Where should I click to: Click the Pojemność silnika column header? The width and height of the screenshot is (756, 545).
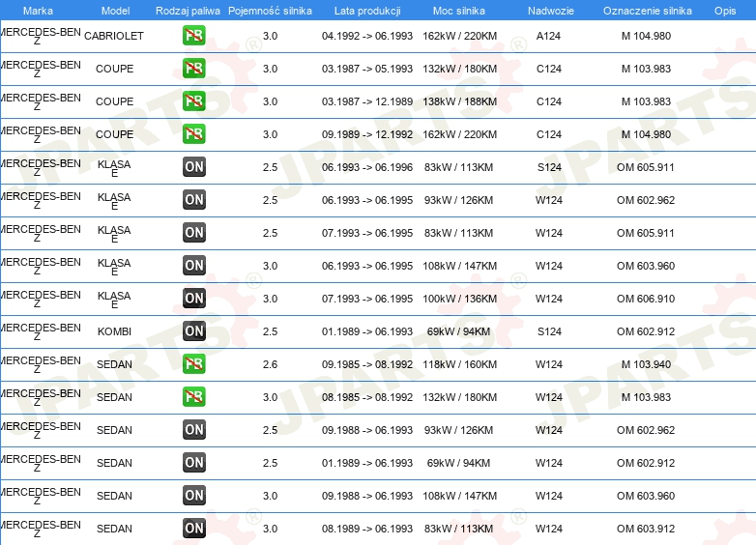[270, 11]
